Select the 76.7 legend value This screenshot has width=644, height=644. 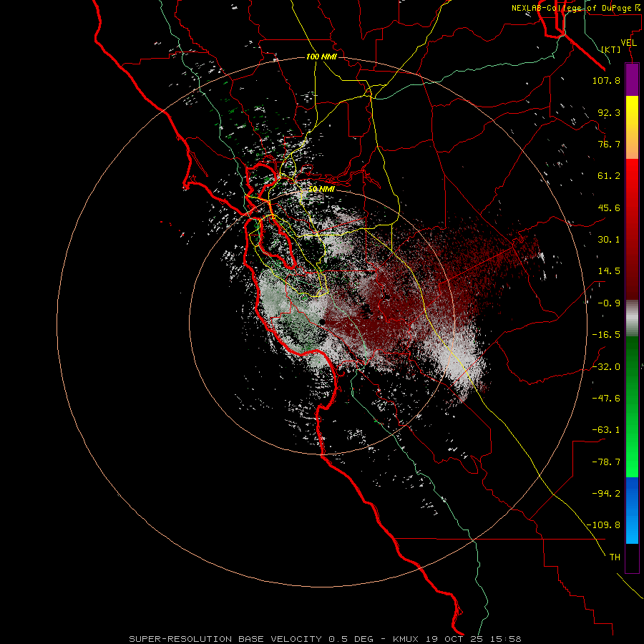pos(609,144)
